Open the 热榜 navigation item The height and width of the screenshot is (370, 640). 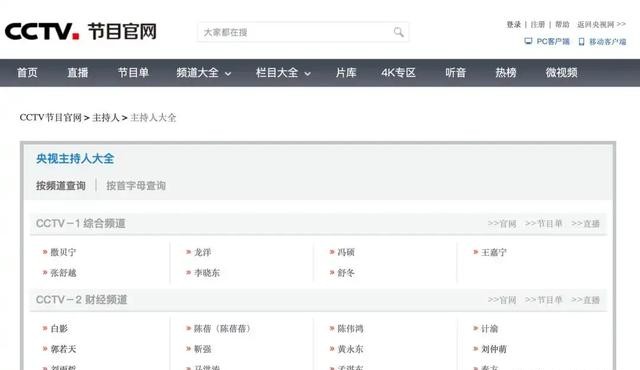coord(506,73)
